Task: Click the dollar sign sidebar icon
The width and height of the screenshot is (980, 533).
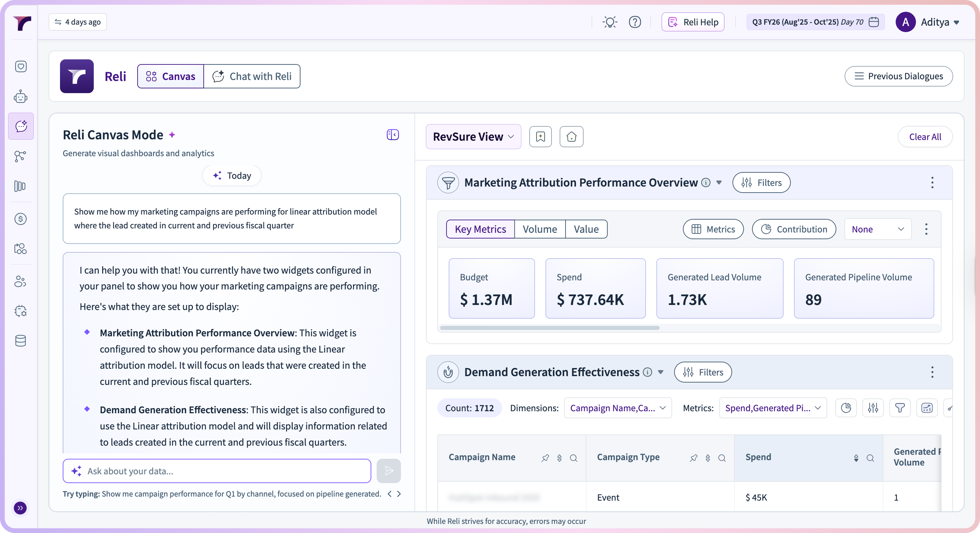Action: pos(21,219)
